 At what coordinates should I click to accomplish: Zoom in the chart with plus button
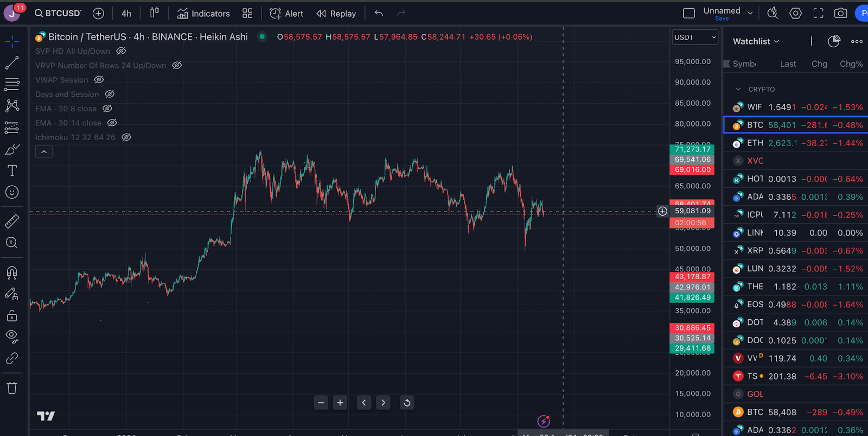340,403
